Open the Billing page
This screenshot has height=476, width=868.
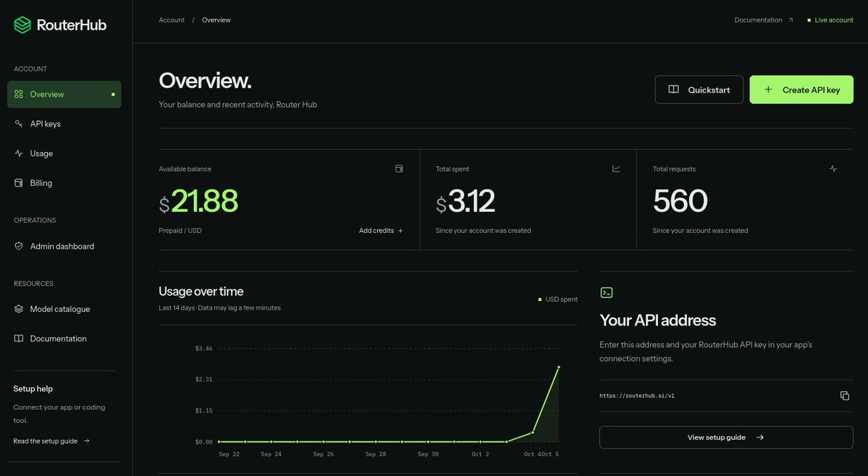point(64,183)
